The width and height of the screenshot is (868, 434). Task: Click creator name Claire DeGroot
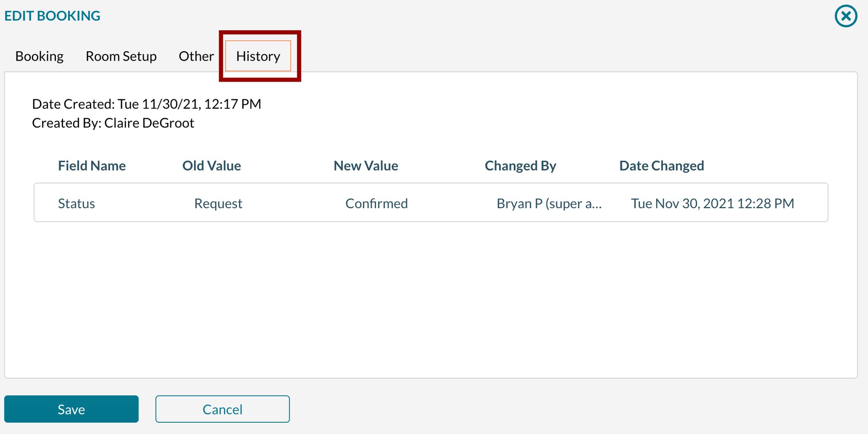(x=149, y=122)
